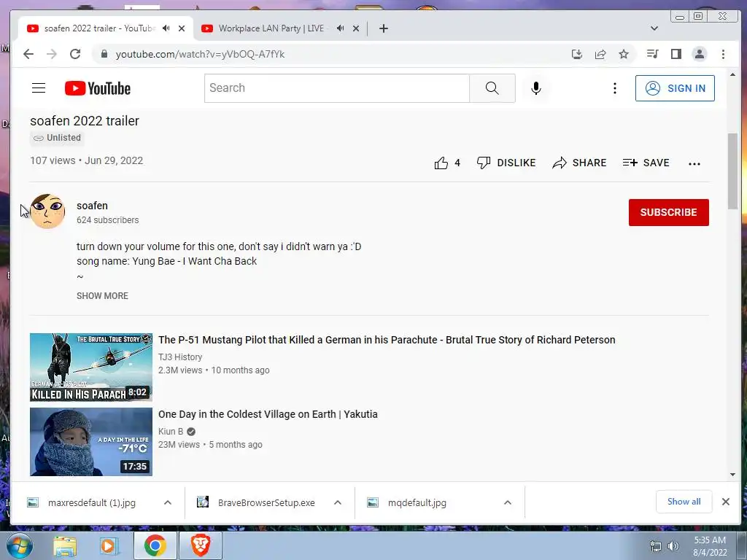Open the media controls icon in toolbar
Screen dimensions: 747x560
click(653, 54)
